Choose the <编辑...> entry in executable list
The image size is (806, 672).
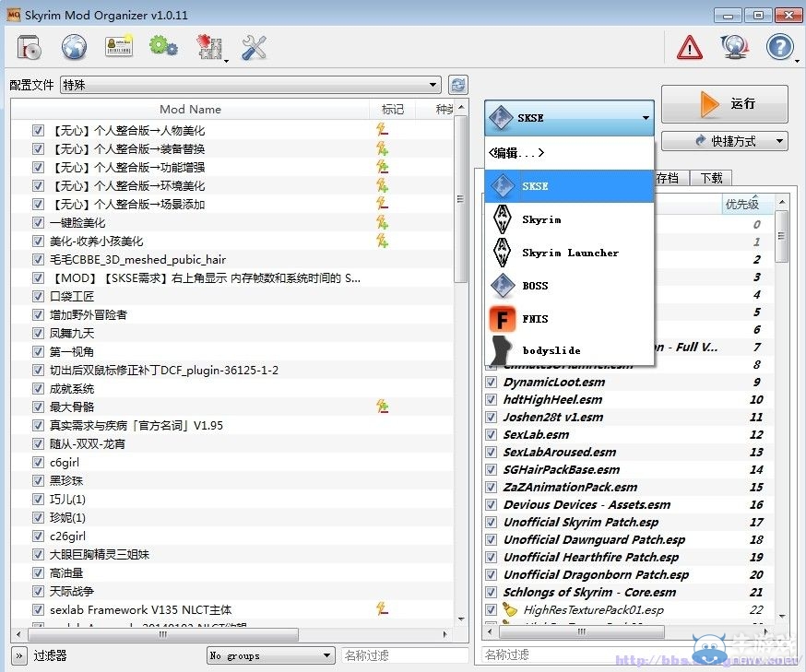(x=569, y=153)
